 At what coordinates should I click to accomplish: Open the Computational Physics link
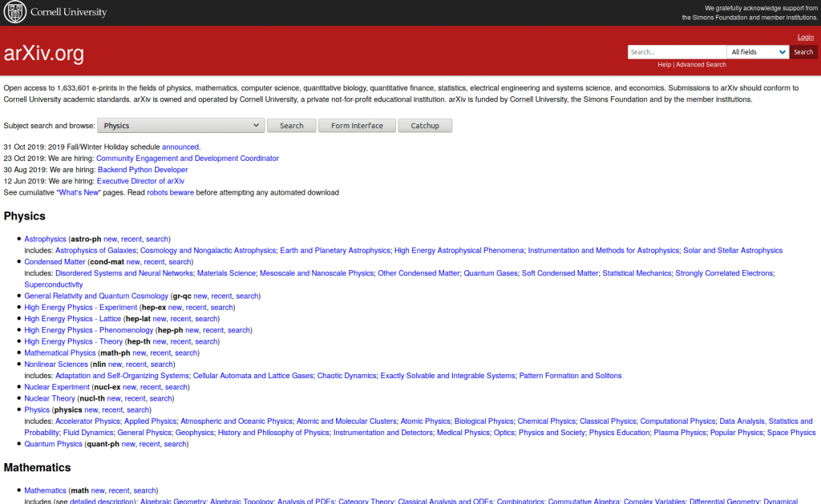(x=677, y=421)
